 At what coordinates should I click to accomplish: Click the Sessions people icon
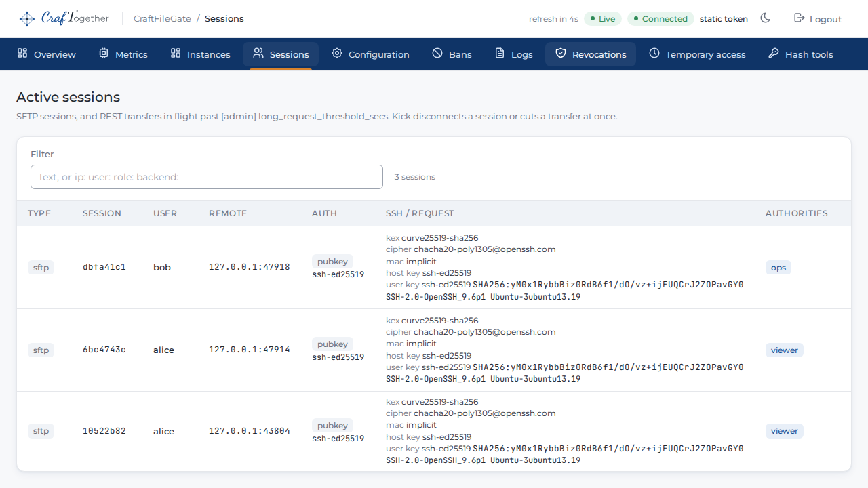[258, 53]
